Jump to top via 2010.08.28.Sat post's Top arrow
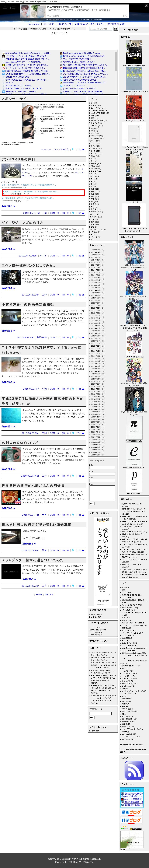Viewport: 149px width, 868px height. point(81,337)
